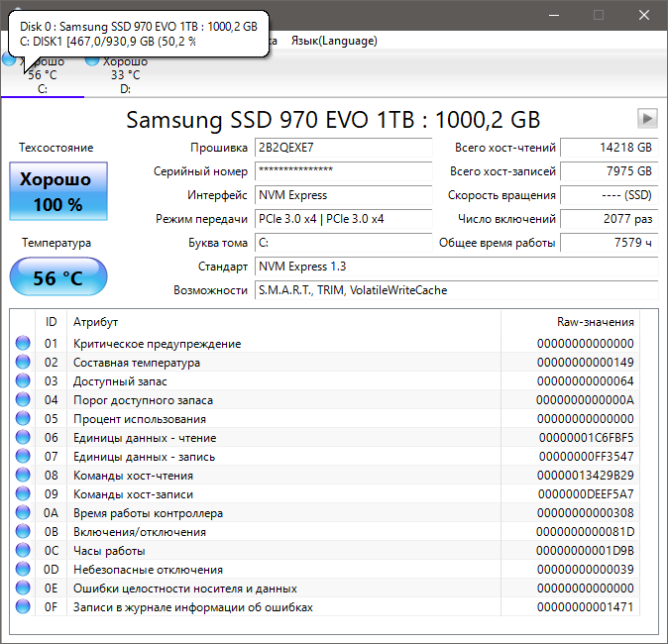Click raw value 0000000001471
This screenshot has width=668, height=644.
pyautogui.click(x=586, y=607)
